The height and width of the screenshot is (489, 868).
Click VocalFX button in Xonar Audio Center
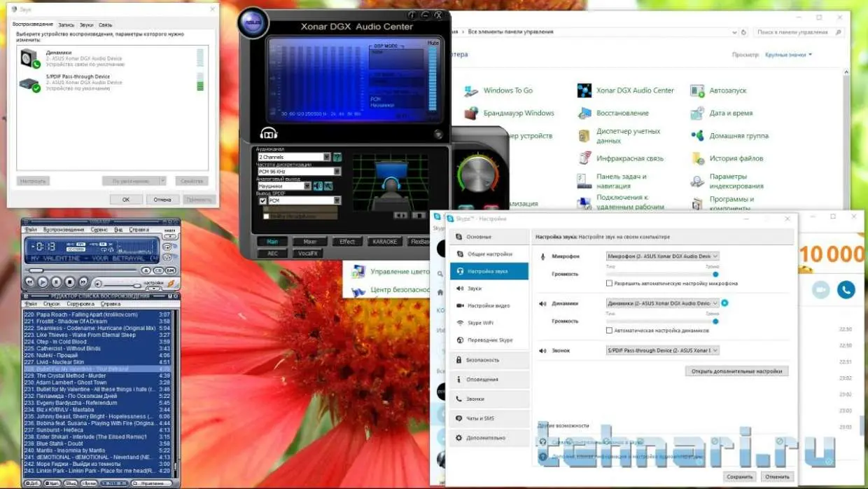[x=309, y=253]
